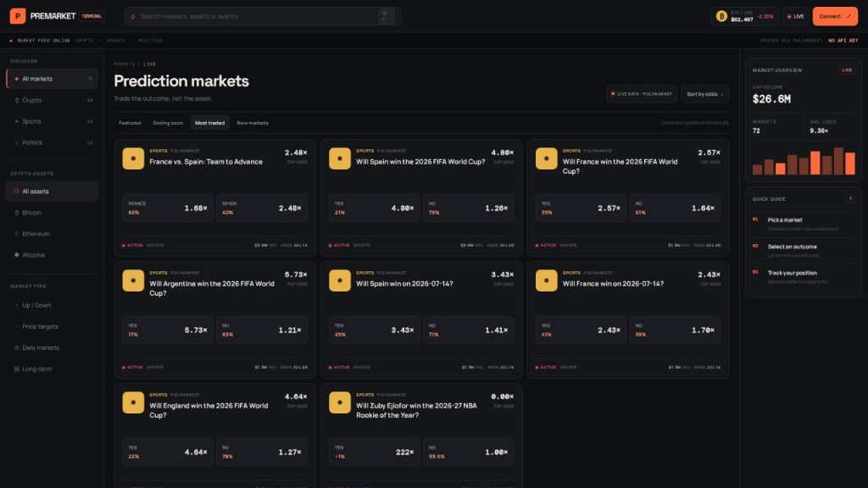Open Sports category in sidebar
The height and width of the screenshot is (488, 868).
[52, 121]
